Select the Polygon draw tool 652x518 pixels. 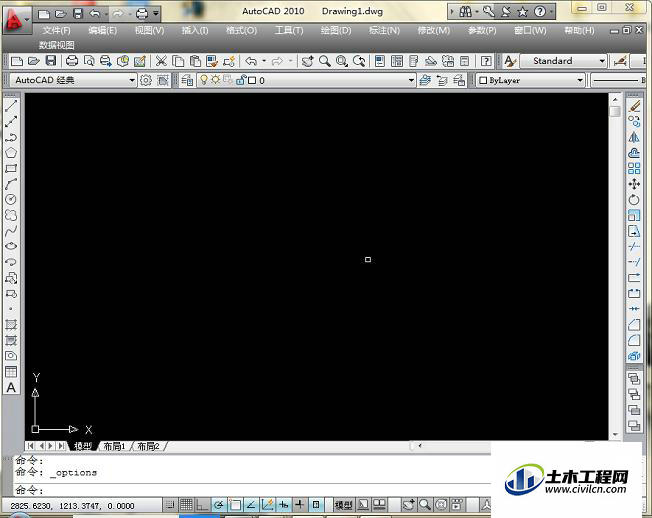click(x=11, y=153)
